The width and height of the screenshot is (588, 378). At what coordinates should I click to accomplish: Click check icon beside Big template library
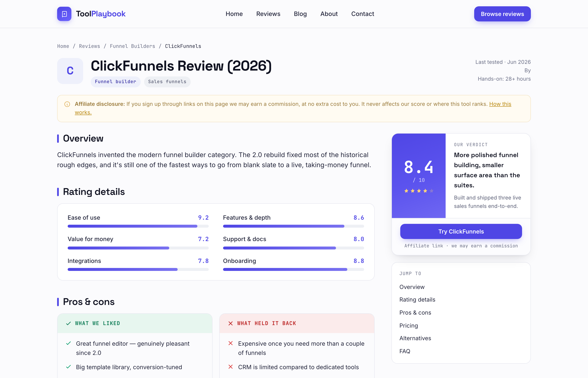point(68,367)
